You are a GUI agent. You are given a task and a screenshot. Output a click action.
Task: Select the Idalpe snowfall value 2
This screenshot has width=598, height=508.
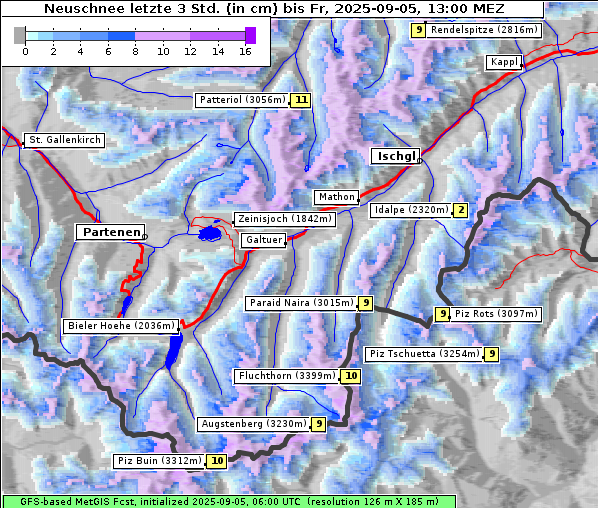pos(461,210)
